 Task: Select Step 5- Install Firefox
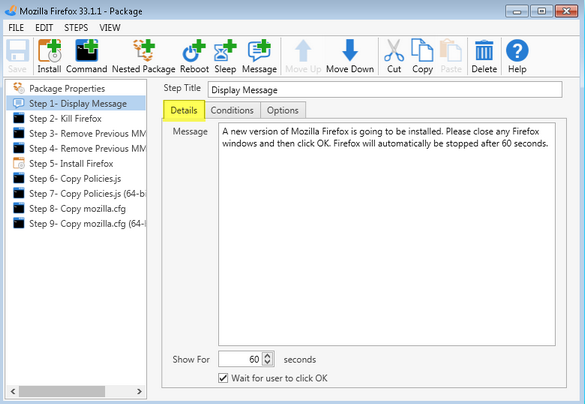(76, 163)
